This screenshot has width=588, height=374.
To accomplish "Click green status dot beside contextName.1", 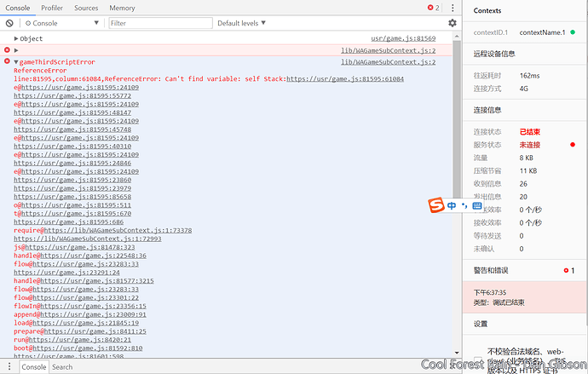I will pos(573,32).
